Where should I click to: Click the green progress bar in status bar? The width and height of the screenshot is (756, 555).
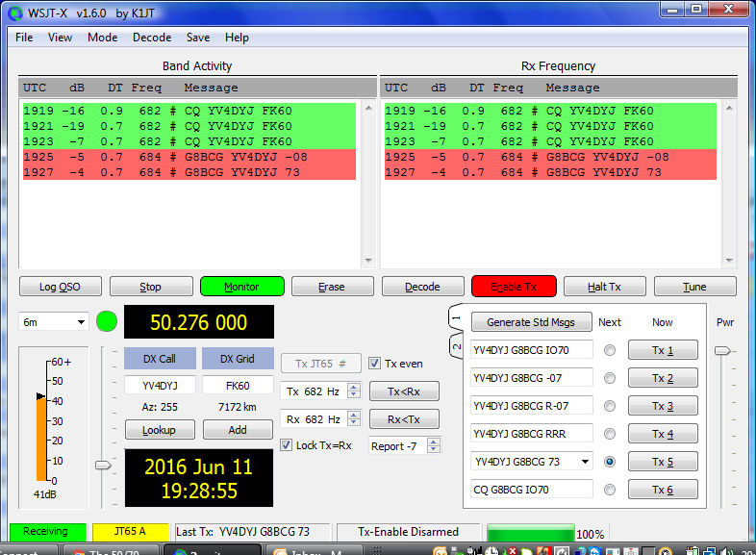(531, 533)
